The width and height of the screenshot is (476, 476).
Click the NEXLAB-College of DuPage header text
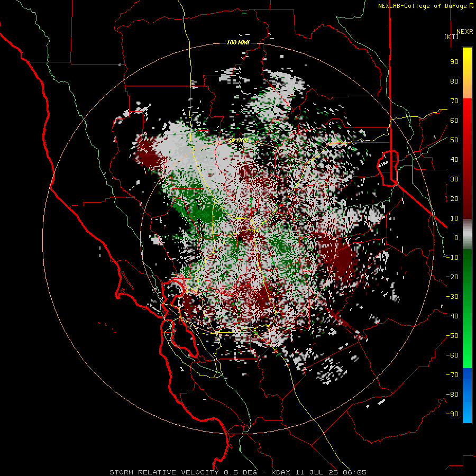point(425,6)
